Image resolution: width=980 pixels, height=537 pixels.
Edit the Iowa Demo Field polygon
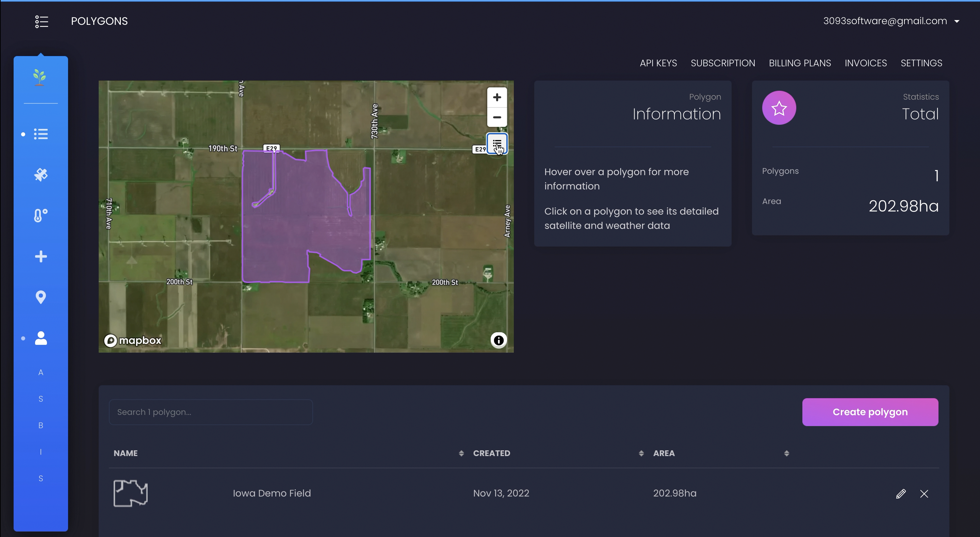click(x=900, y=494)
